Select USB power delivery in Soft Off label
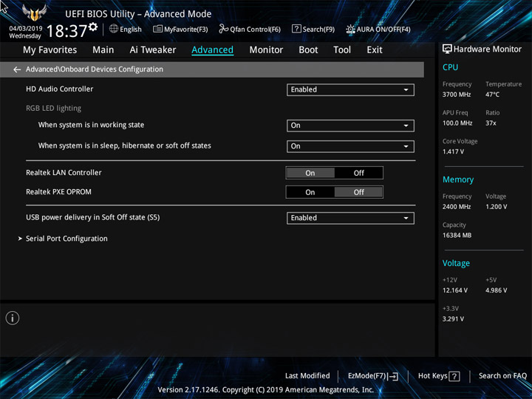 (92, 217)
